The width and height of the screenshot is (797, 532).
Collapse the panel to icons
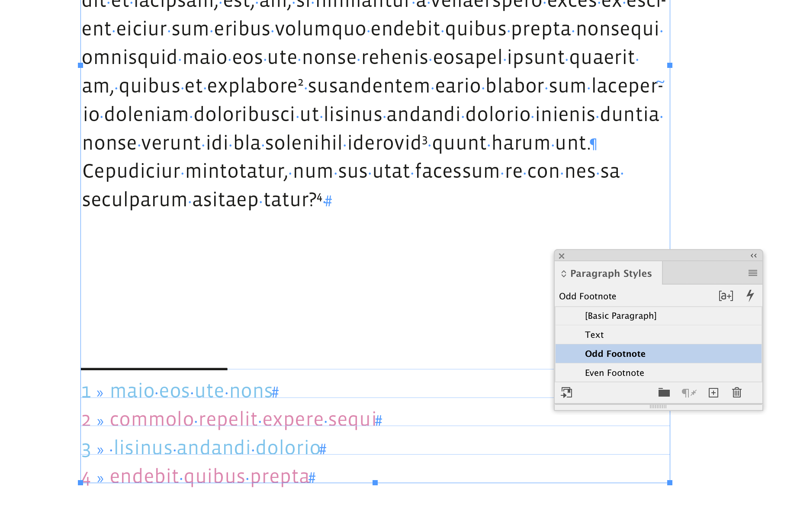click(x=753, y=256)
